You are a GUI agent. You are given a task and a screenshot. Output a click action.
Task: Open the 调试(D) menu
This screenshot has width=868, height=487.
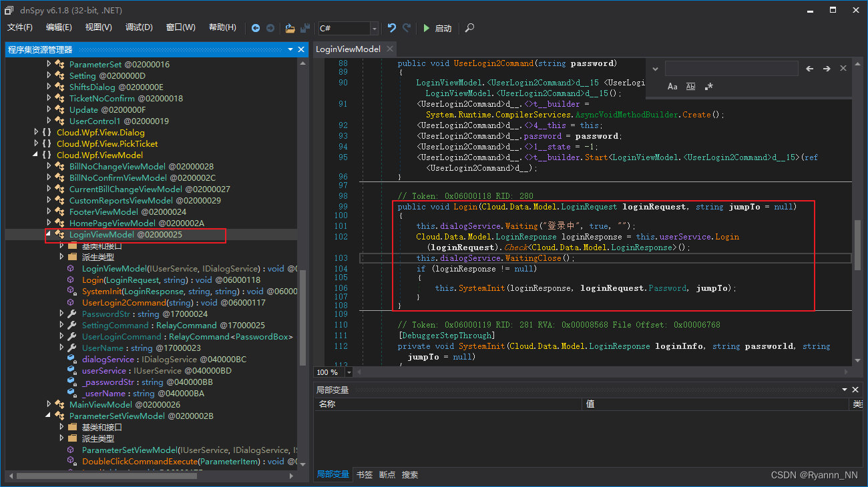tap(139, 27)
